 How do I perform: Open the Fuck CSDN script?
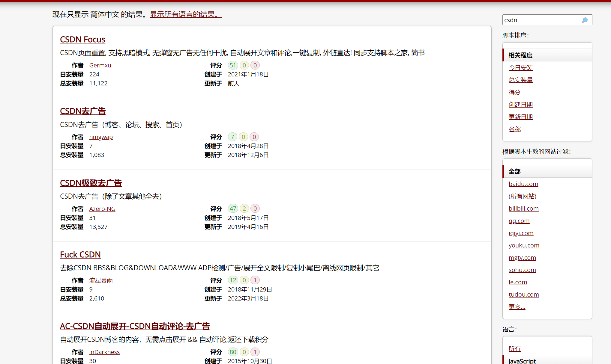80,255
